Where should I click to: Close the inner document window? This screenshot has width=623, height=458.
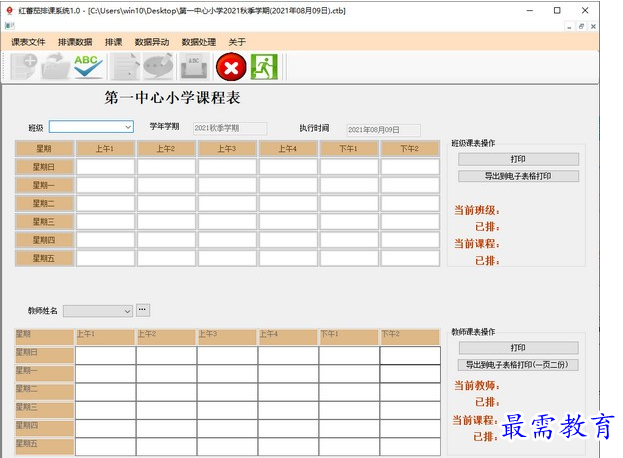593,27
